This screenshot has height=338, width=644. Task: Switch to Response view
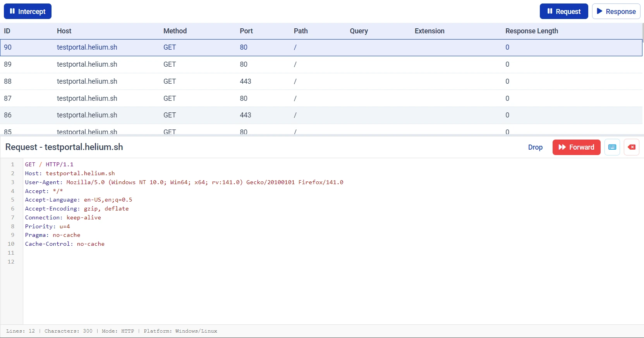point(616,11)
